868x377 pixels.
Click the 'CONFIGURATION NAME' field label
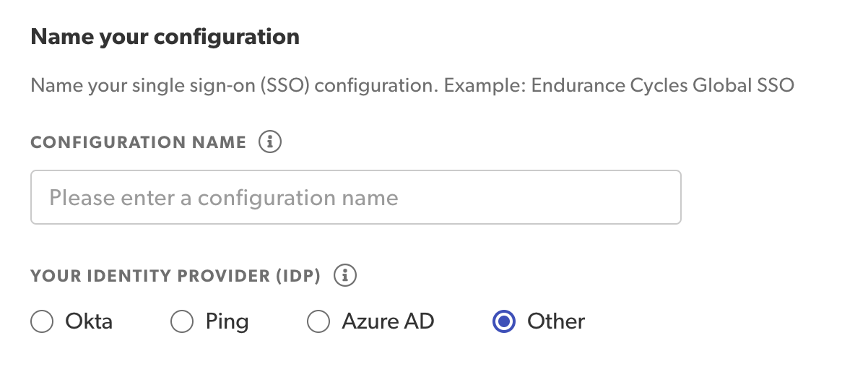pos(139,143)
